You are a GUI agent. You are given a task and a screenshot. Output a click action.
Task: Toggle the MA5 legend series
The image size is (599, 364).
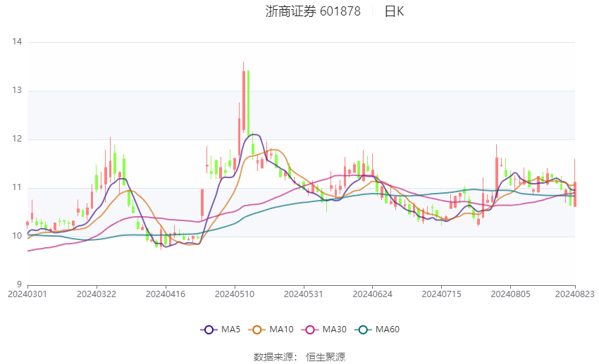click(221, 330)
